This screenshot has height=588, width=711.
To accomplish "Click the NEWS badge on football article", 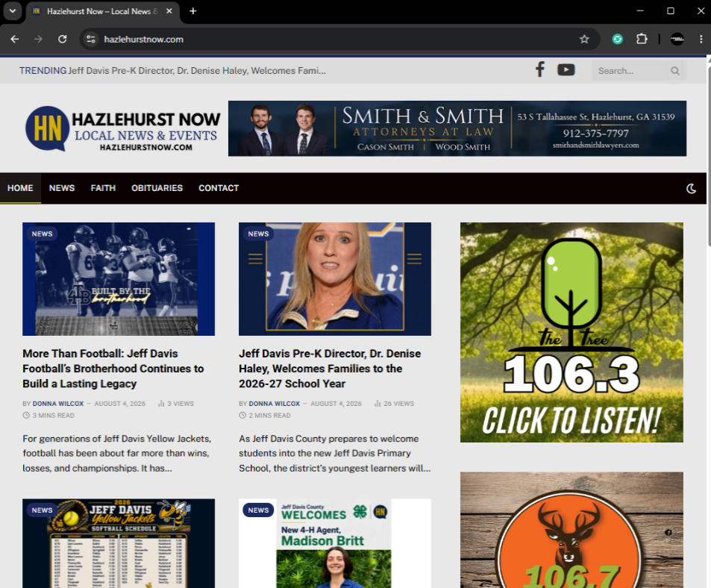I will (x=43, y=234).
